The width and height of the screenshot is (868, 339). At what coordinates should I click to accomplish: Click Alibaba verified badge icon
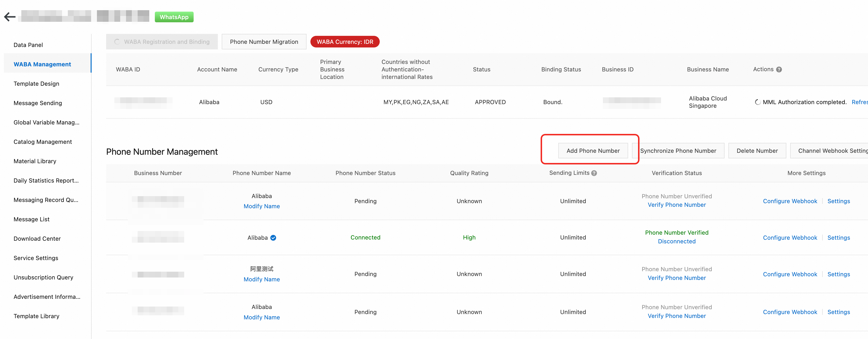point(273,238)
